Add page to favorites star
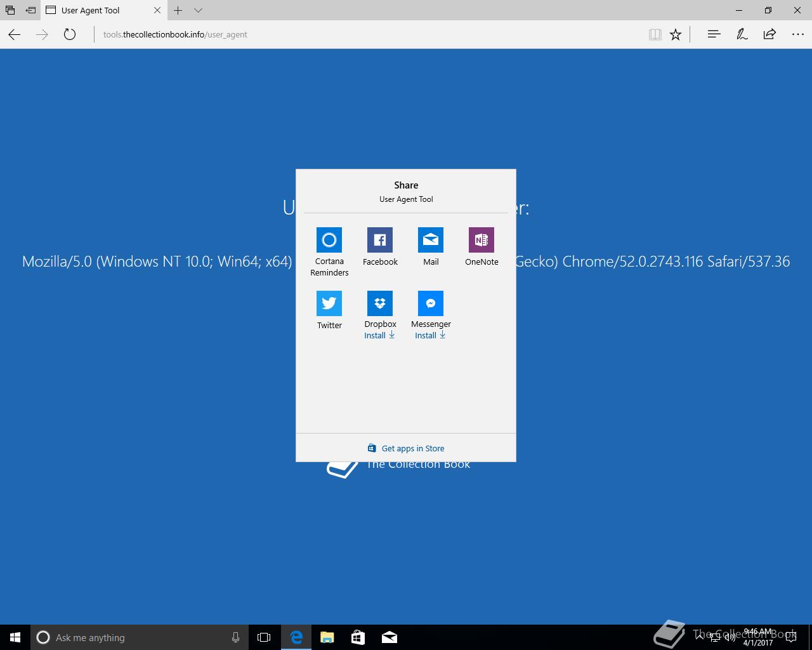 pos(676,34)
